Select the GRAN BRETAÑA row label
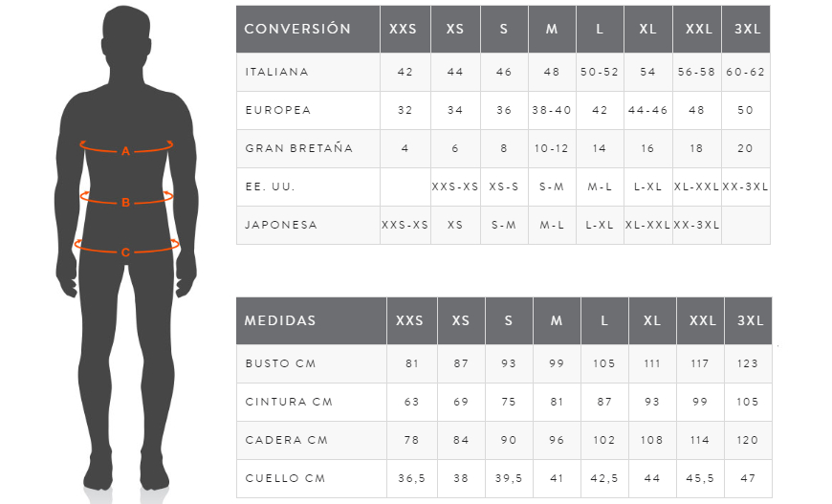This screenshot has width=832, height=504. click(x=299, y=148)
